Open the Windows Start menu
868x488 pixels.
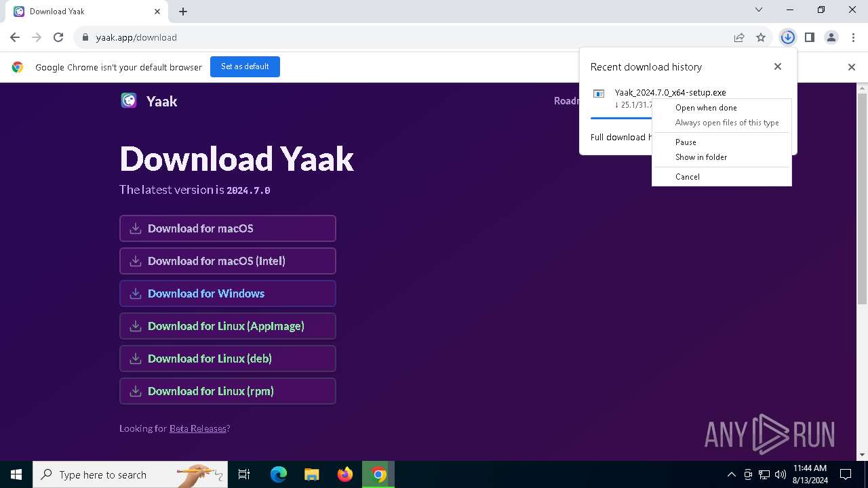[16, 474]
